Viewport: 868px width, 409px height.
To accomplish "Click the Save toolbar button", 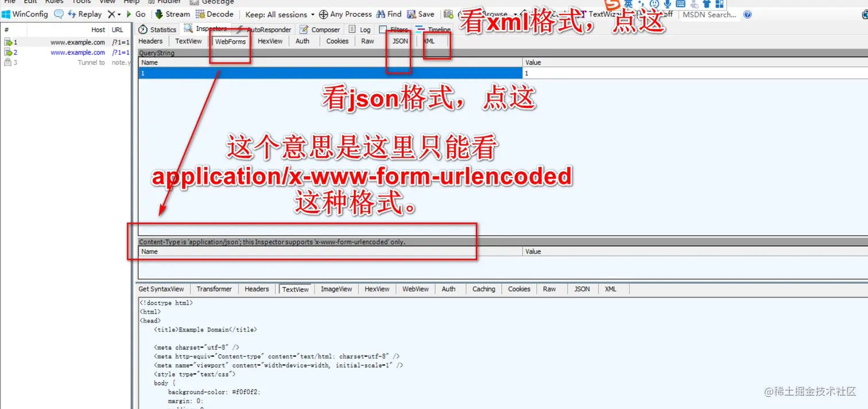I will pos(421,14).
